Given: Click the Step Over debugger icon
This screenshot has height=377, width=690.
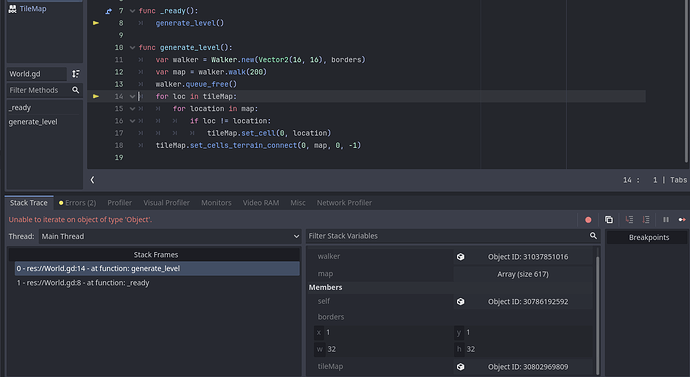Looking at the screenshot, I should 646,220.
